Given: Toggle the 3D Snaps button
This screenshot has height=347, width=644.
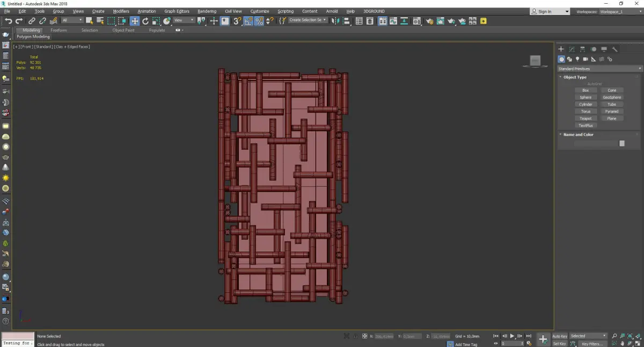Looking at the screenshot, I should tap(237, 21).
